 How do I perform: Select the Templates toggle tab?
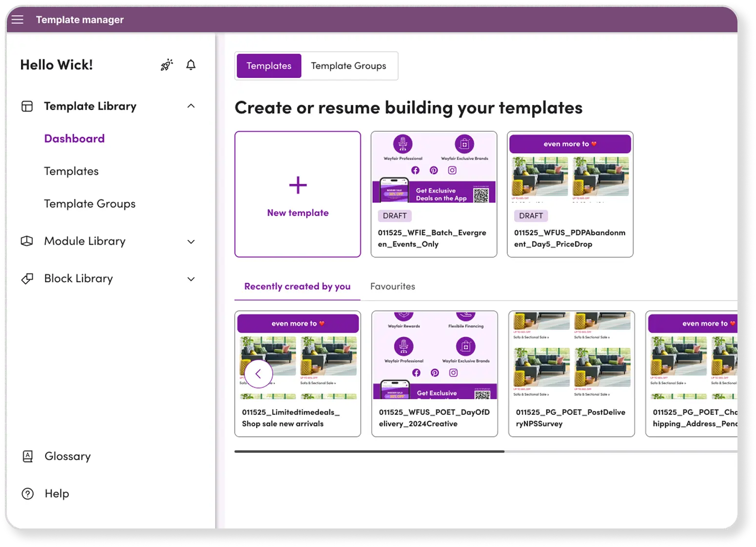coord(269,66)
